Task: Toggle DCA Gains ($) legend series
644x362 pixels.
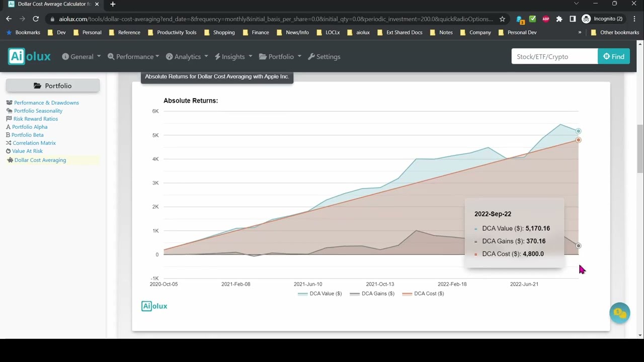Action: [x=372, y=294]
